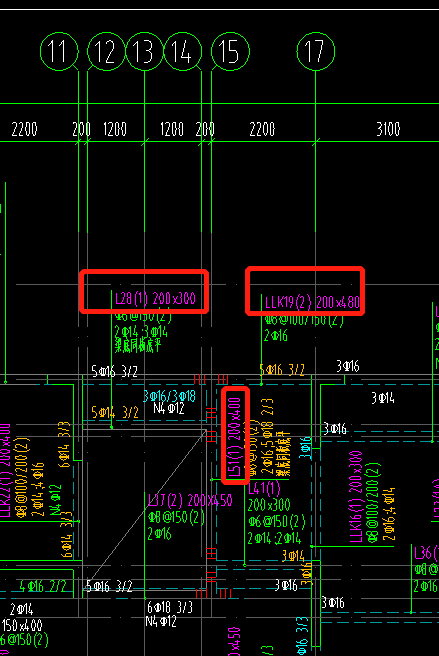The height and width of the screenshot is (656, 439).
Task: Select white 3Φ16 below yellow 3Φ14
Action: [x=286, y=585]
